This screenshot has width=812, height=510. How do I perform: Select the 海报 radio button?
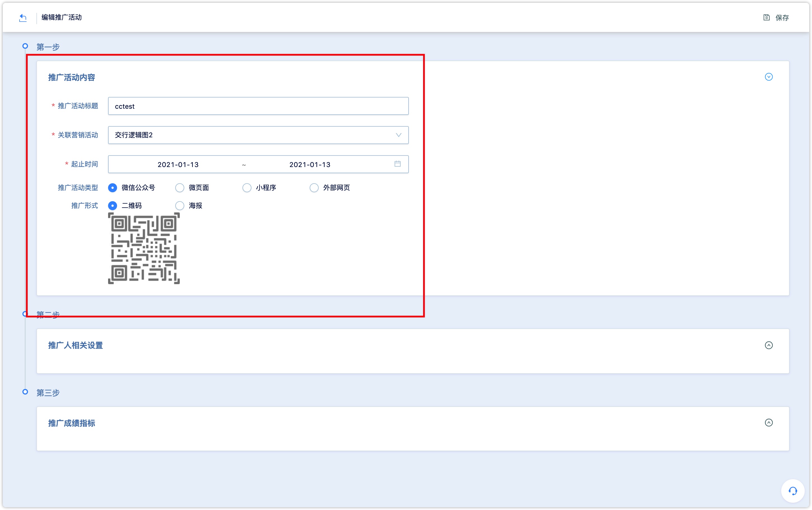click(179, 206)
